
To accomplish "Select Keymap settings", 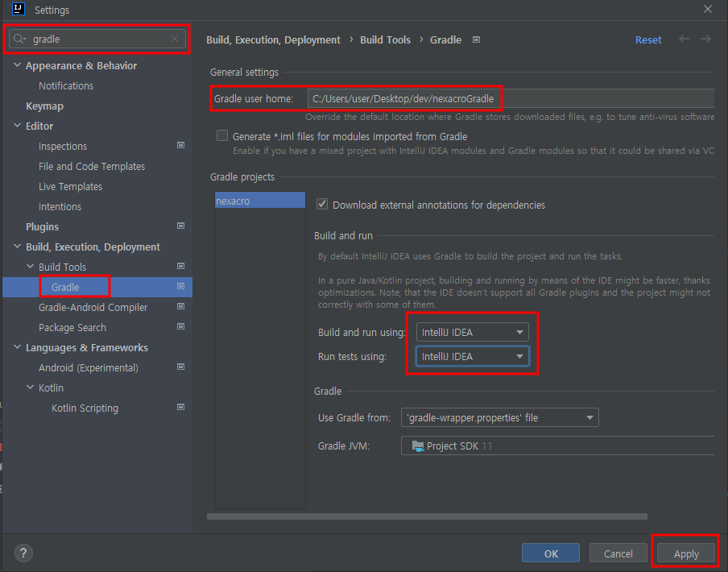I will [44, 106].
